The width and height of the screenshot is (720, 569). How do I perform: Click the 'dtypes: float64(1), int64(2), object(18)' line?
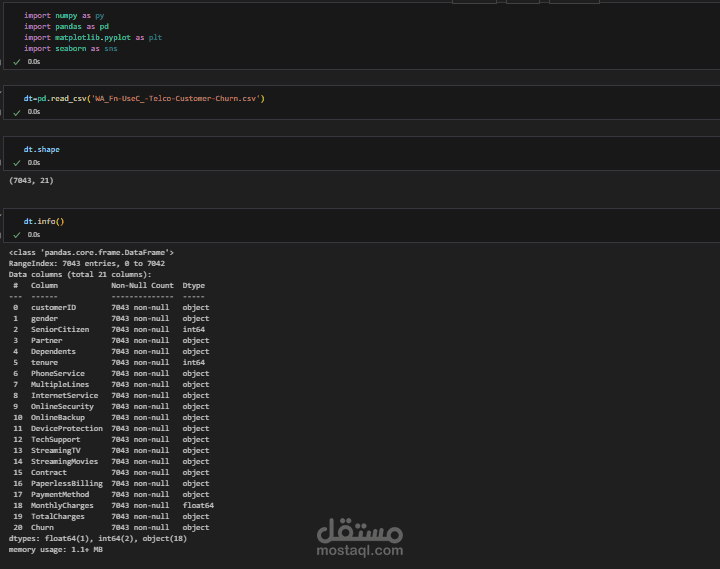pos(98,539)
